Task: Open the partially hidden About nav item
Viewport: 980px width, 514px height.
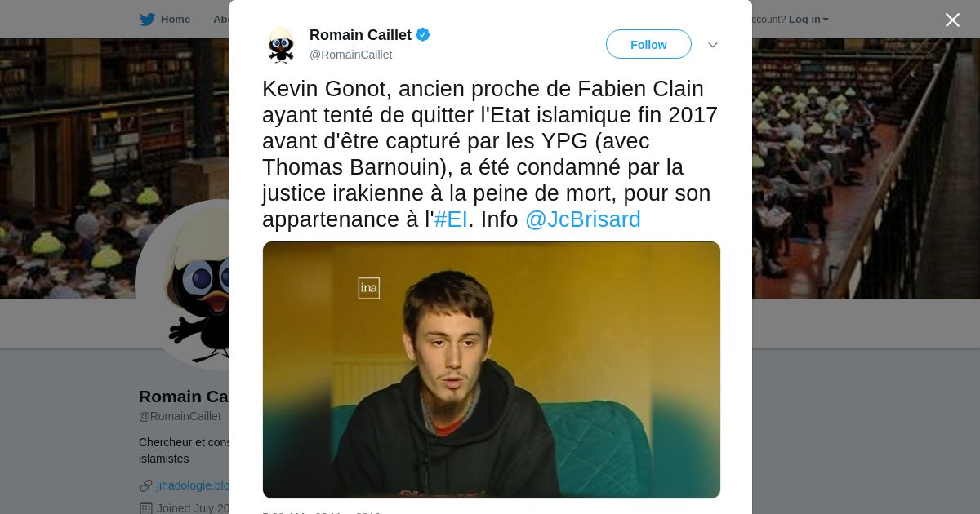Action: coord(220,20)
